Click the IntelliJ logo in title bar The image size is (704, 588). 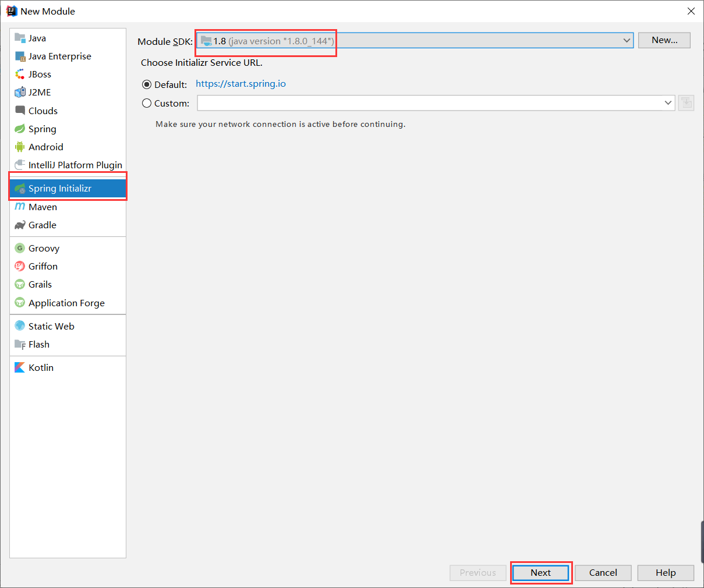coord(11,11)
